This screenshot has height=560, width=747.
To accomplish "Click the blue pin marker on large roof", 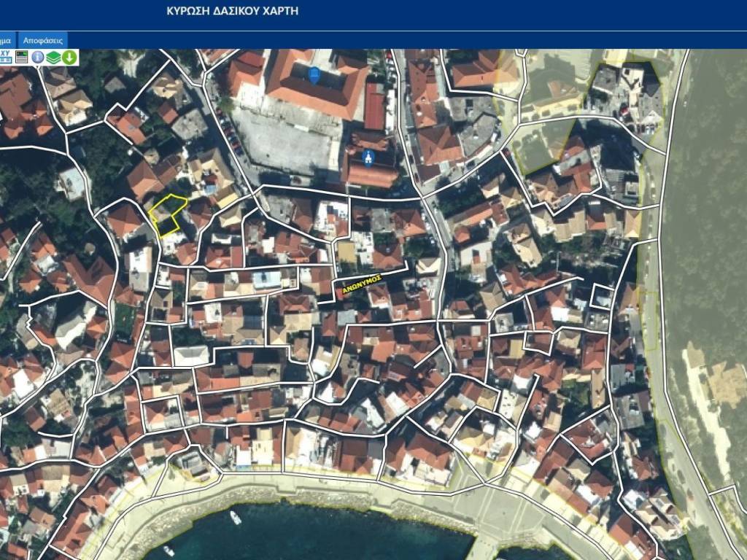I will pyautogui.click(x=314, y=74).
